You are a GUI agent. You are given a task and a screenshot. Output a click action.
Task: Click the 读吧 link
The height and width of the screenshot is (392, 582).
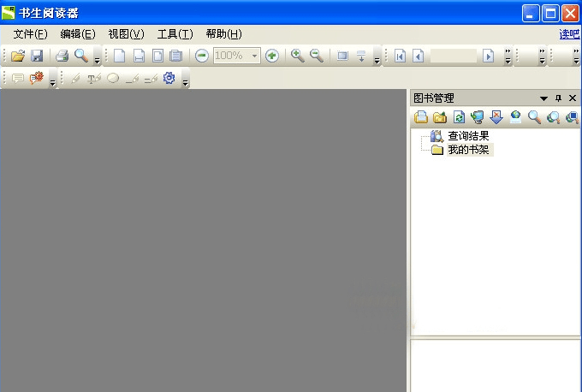(x=569, y=34)
